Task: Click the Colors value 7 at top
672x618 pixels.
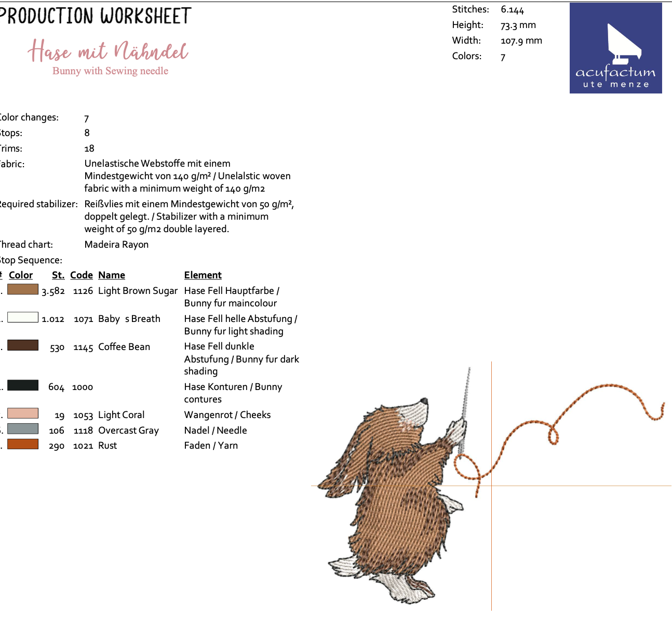Action: click(503, 57)
